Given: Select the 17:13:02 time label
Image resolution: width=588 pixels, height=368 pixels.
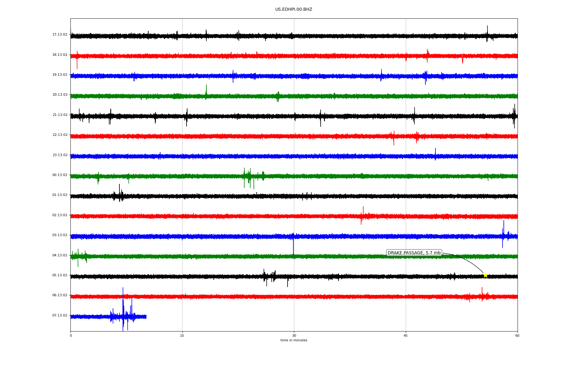Looking at the screenshot, I should click(x=60, y=35).
